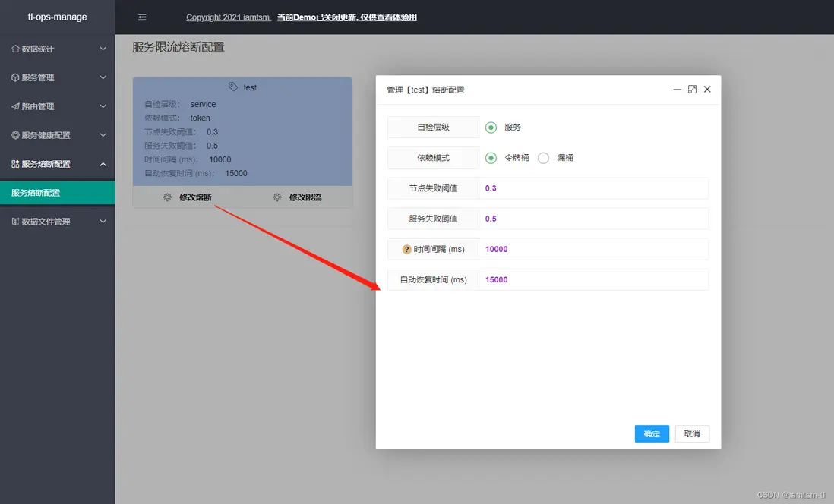Select the highlighted 服务熔断配置 submenu item
This screenshot has width=834, height=504.
(x=58, y=193)
